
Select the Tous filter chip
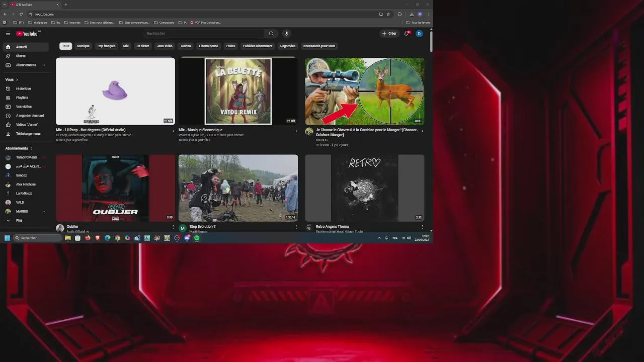click(65, 46)
